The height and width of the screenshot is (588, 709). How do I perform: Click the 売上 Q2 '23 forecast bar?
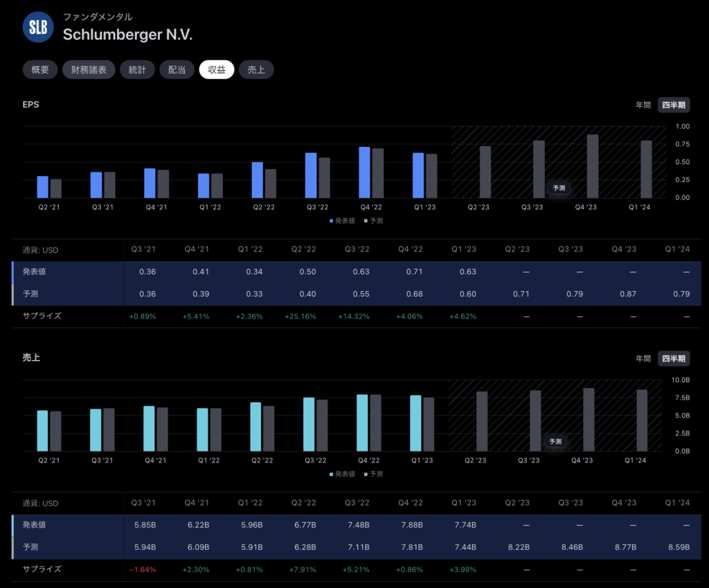point(482,422)
